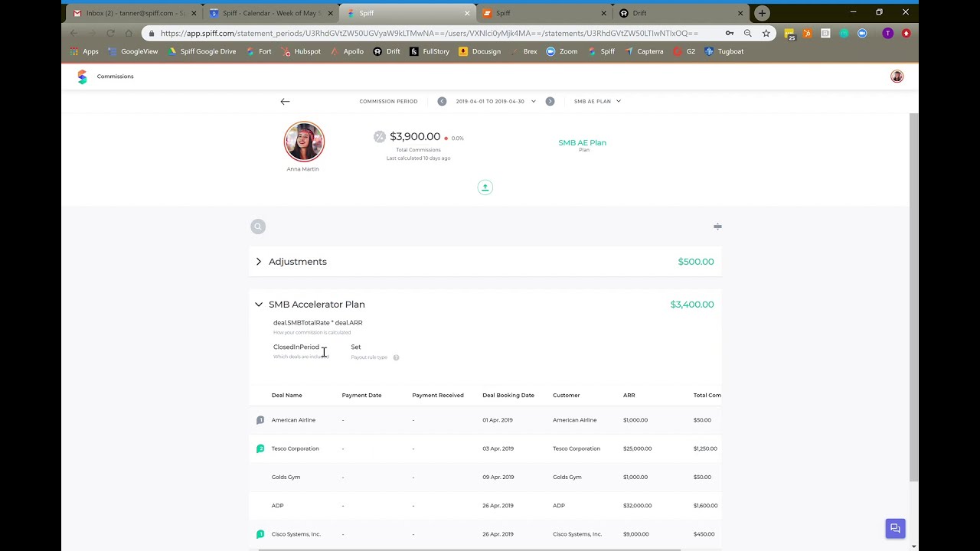Reload the page in Chrome
The height and width of the screenshot is (551, 980).
pos(110,34)
